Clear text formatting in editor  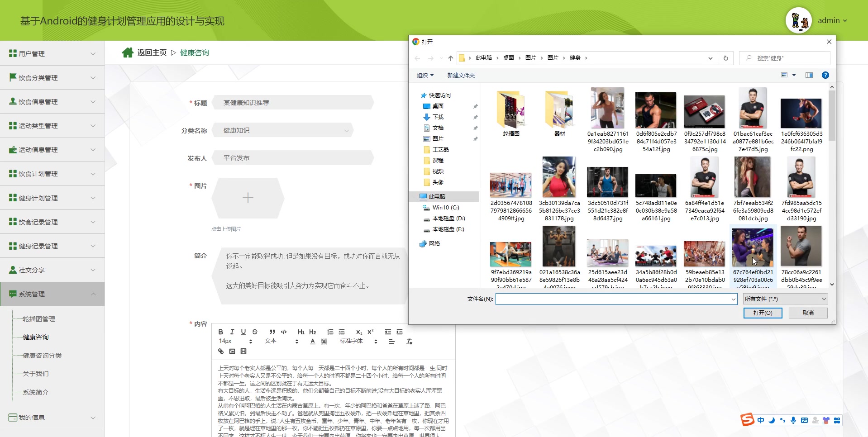pyautogui.click(x=410, y=342)
